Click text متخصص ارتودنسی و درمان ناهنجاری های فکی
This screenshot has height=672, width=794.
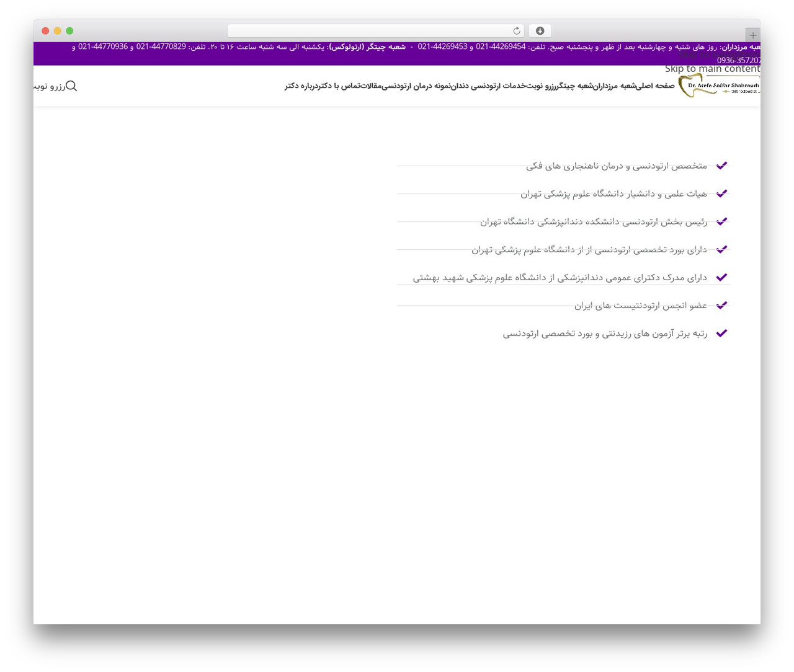[617, 166]
